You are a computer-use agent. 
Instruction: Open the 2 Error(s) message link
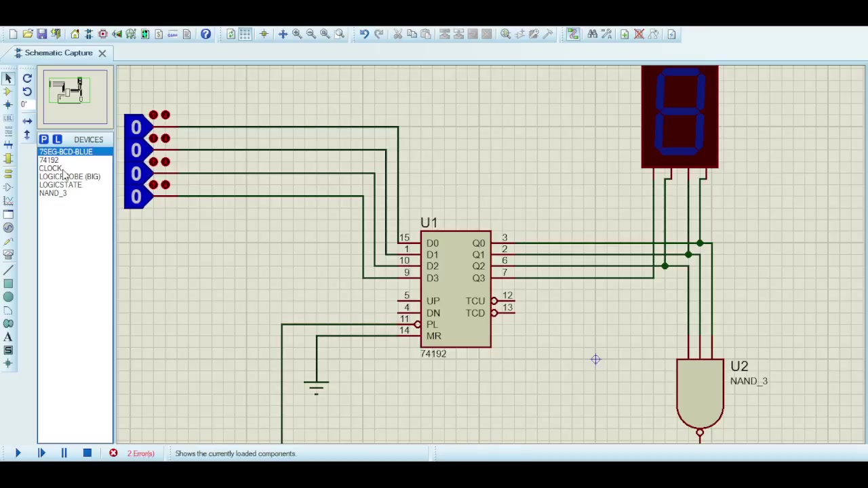click(140, 453)
